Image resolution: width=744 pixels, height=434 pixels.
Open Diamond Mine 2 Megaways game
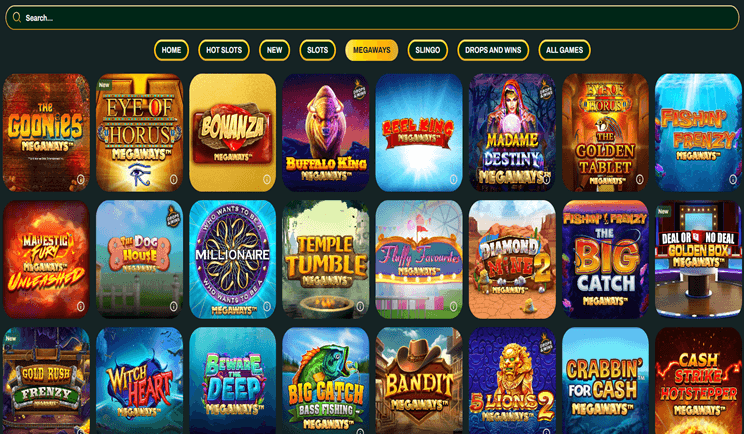512,259
